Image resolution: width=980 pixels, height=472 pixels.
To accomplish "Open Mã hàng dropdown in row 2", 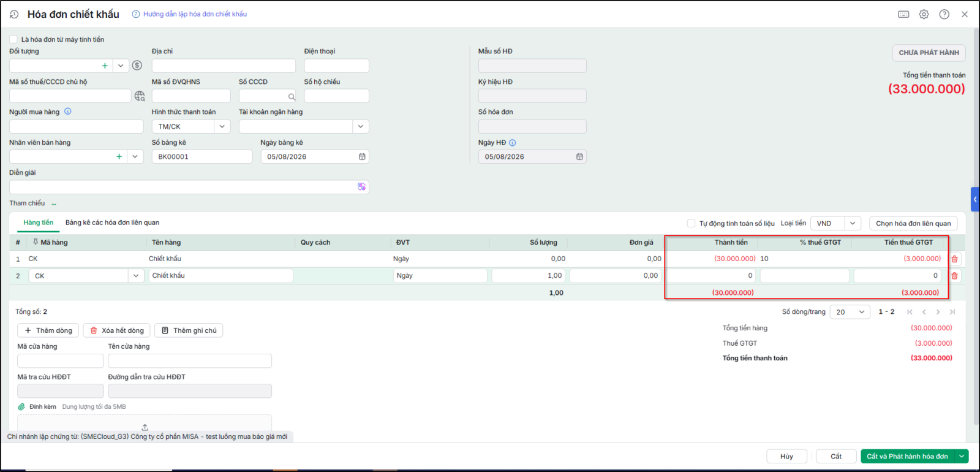I will (136, 276).
